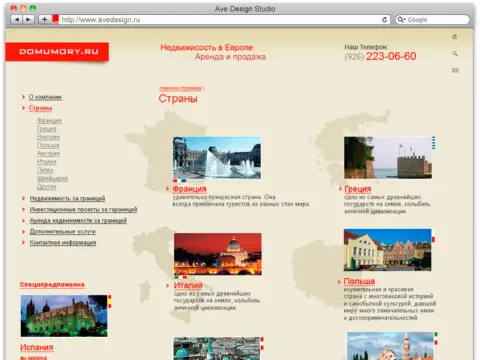The width and height of the screenshot is (480, 360).
Task: Open the Страны menu item
Action: [x=40, y=108]
